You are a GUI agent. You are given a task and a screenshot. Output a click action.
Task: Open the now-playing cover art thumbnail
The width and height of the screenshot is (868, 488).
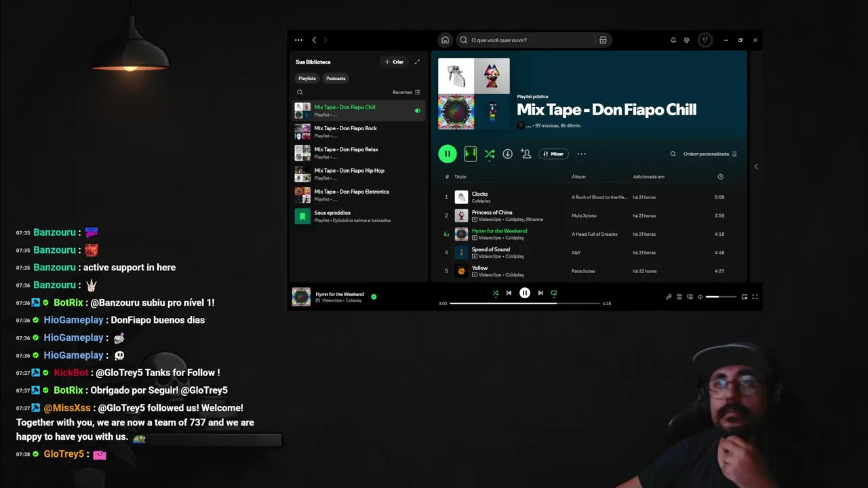301,297
